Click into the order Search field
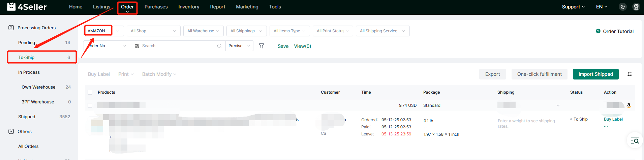 (178, 46)
